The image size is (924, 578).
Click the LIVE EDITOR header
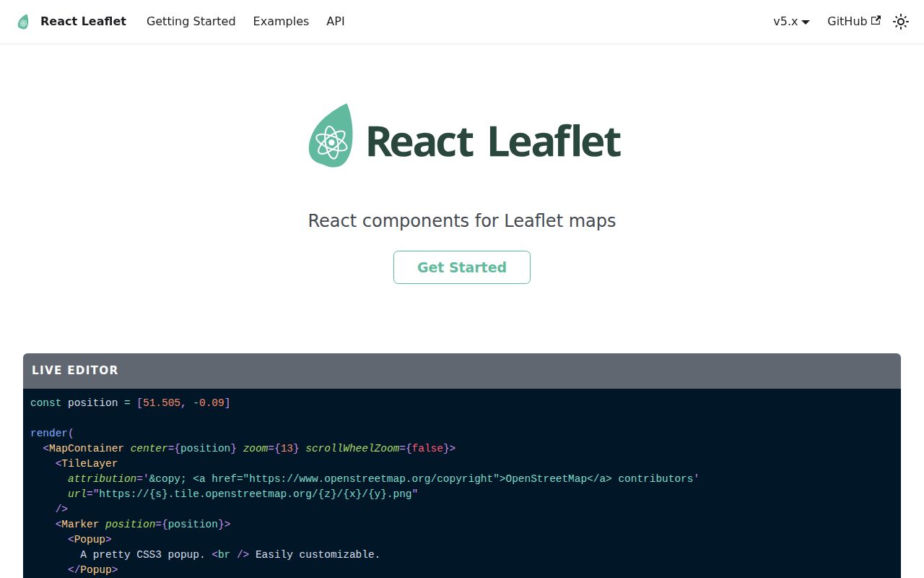pyautogui.click(x=462, y=371)
